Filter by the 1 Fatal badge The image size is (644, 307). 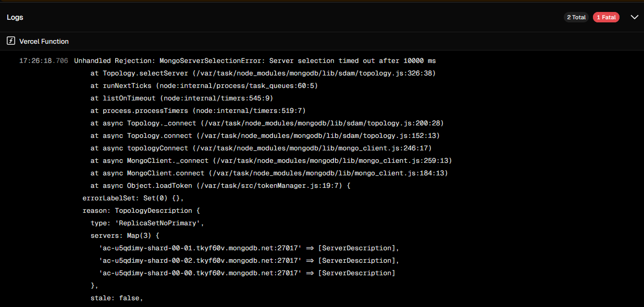click(x=606, y=17)
